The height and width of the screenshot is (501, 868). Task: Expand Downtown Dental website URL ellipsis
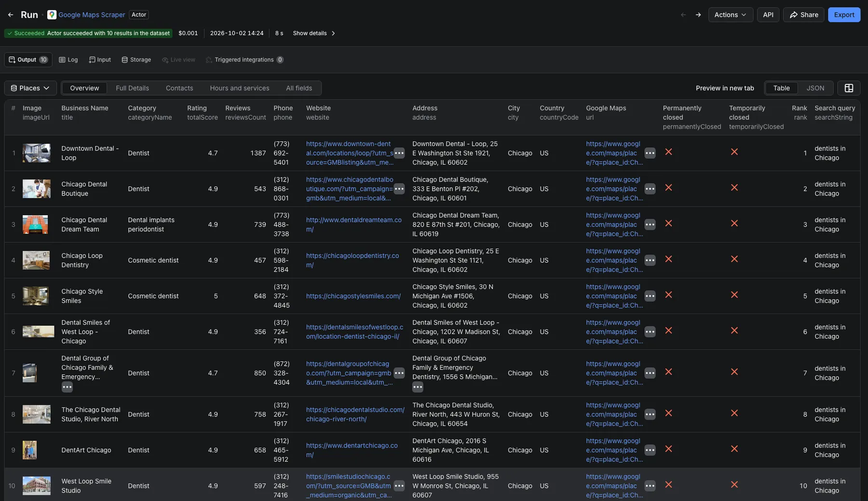[x=399, y=153]
